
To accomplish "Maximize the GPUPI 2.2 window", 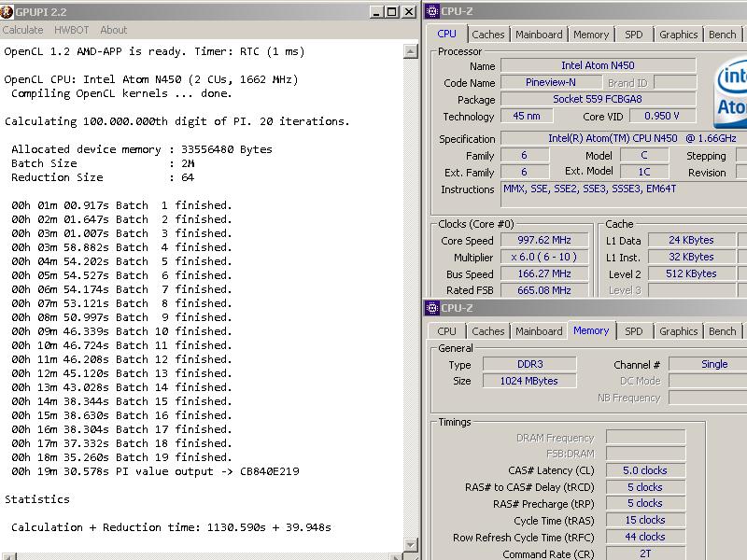I will coord(391,12).
